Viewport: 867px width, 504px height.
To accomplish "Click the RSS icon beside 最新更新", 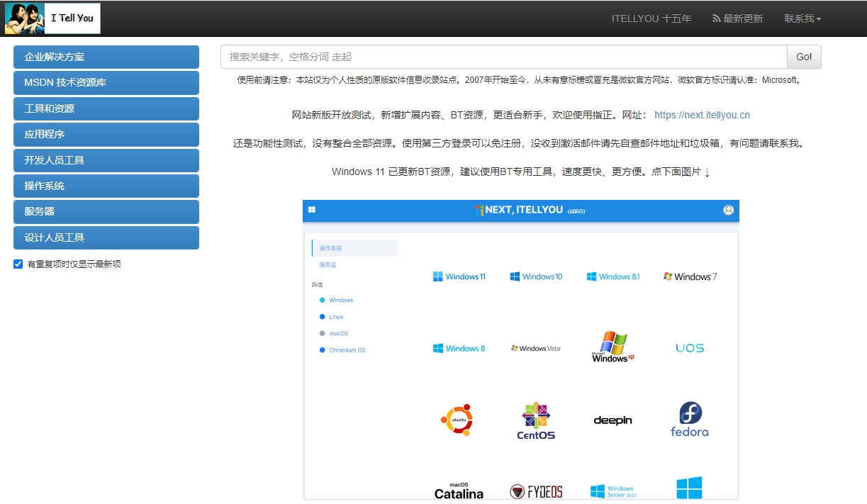I will [x=716, y=18].
